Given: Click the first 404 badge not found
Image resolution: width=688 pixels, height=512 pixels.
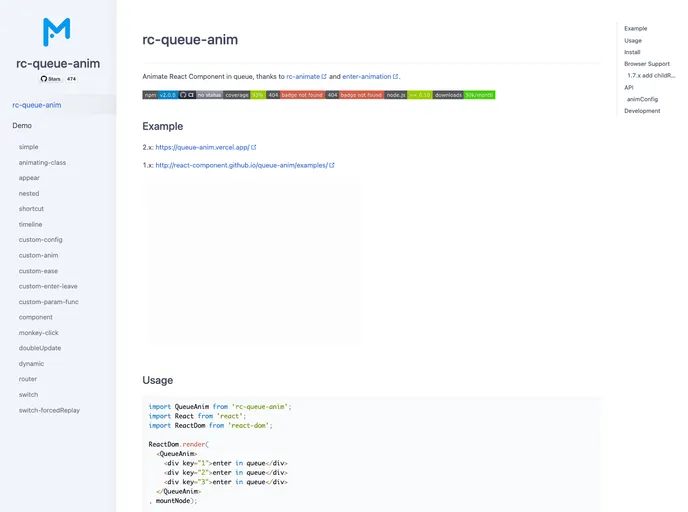Looking at the screenshot, I should (295, 95).
